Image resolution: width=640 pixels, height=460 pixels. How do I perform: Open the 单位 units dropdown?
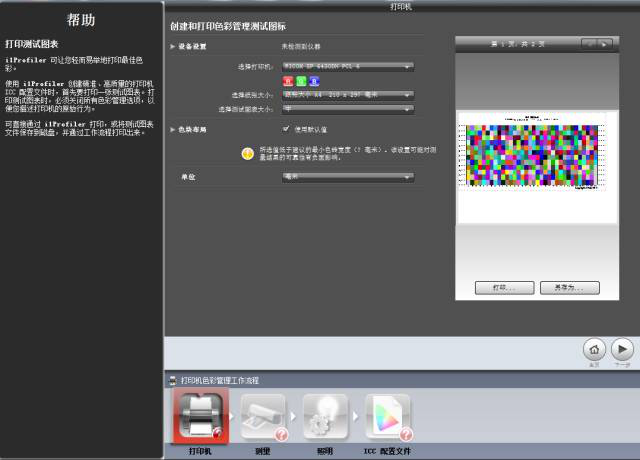click(x=348, y=176)
